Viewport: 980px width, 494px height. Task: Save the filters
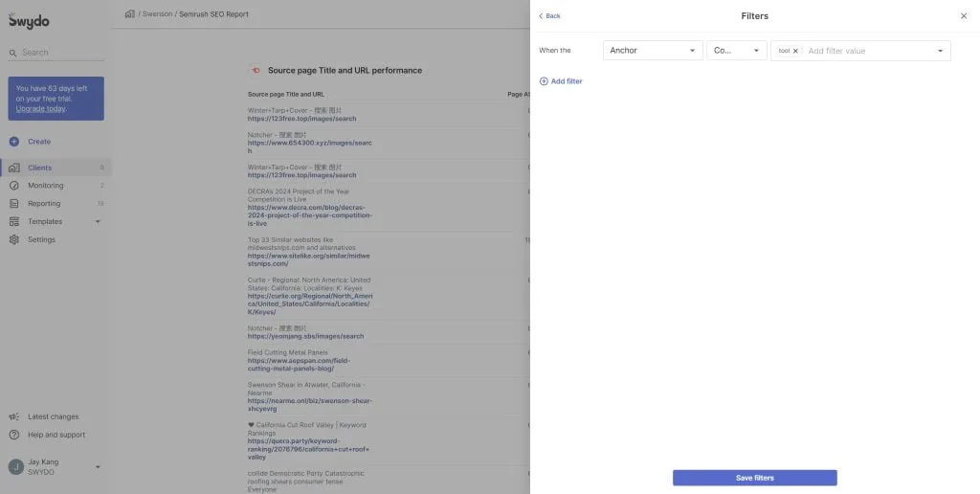(x=754, y=478)
